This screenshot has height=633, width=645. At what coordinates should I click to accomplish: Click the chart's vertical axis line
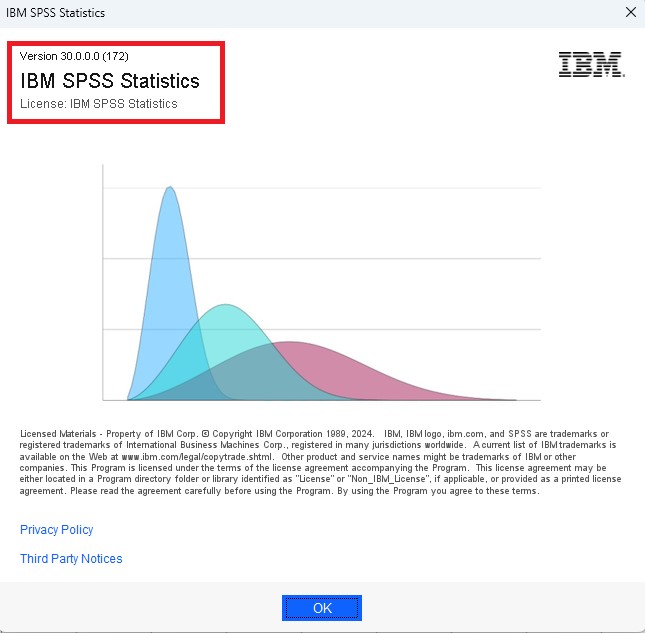pyautogui.click(x=103, y=280)
